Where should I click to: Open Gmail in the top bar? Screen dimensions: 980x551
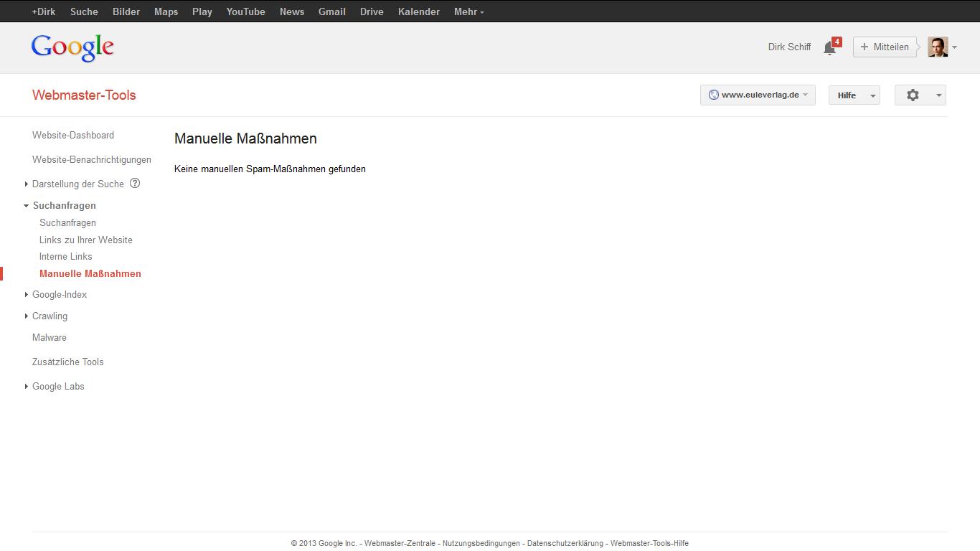pyautogui.click(x=332, y=11)
